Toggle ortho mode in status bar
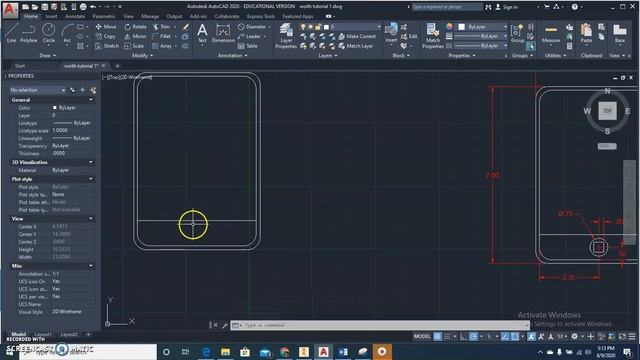 (463, 336)
